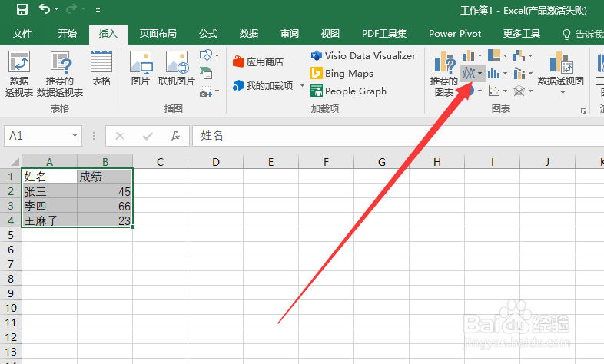Open the 图表 group dialog launcher
604x364 pixels.
pos(583,111)
